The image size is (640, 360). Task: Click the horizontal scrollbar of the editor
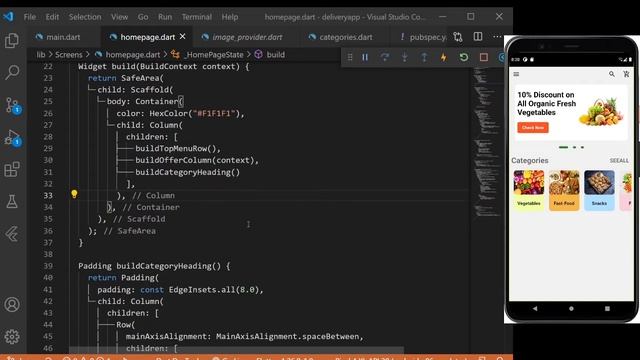(x=236, y=350)
